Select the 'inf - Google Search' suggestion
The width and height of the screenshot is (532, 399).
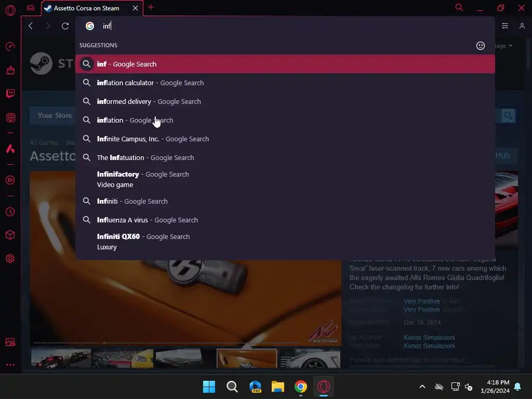(x=285, y=64)
